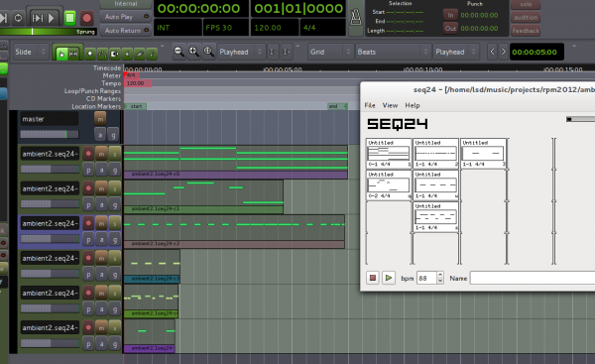Click the expand tracks icon
This screenshot has height=364, width=595.
[287, 52]
